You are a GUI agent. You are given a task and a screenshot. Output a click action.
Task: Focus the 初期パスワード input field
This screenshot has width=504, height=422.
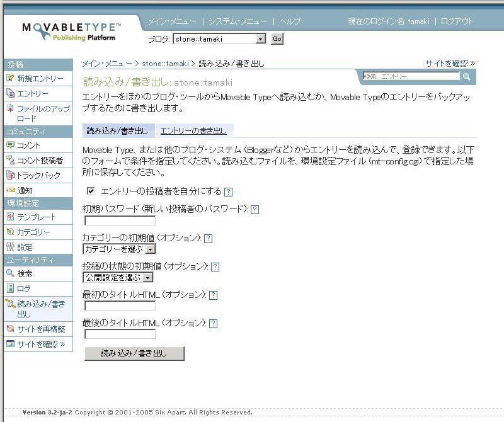click(x=120, y=220)
